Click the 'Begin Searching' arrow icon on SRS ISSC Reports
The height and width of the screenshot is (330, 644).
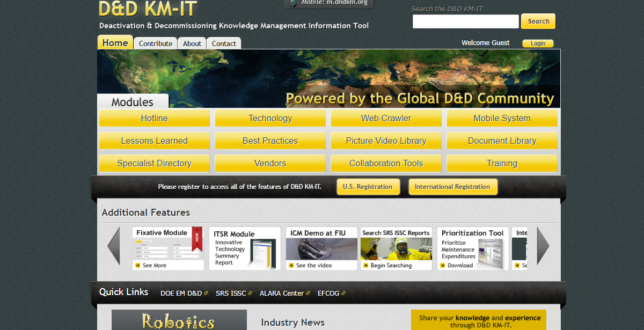365,265
